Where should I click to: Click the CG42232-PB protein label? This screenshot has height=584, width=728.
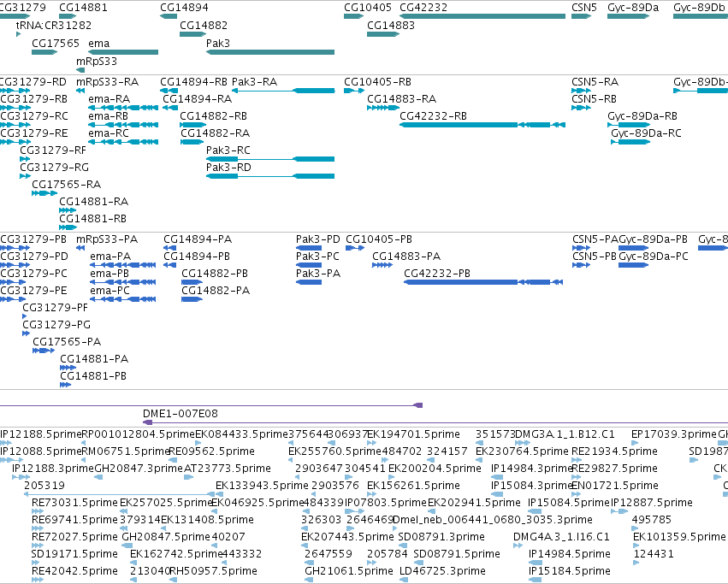click(x=437, y=274)
